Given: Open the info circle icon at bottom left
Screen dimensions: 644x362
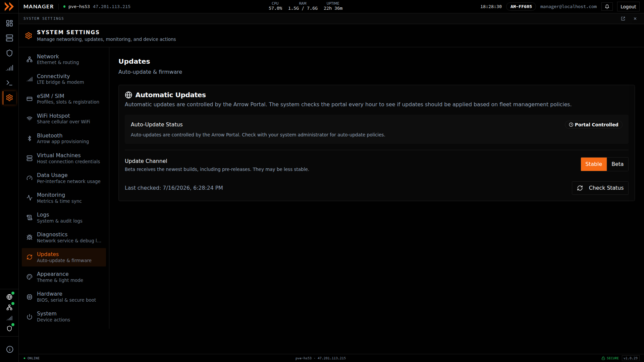Looking at the screenshot, I should pyautogui.click(x=10, y=349).
